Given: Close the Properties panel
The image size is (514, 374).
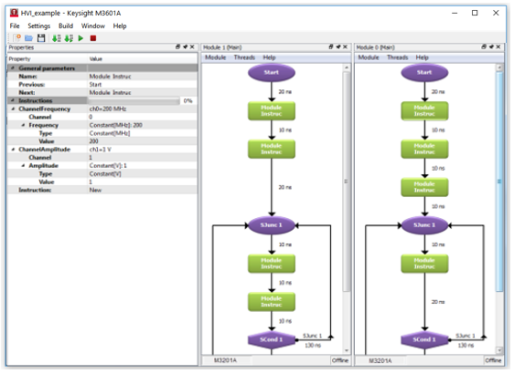Looking at the screenshot, I should [x=192, y=47].
